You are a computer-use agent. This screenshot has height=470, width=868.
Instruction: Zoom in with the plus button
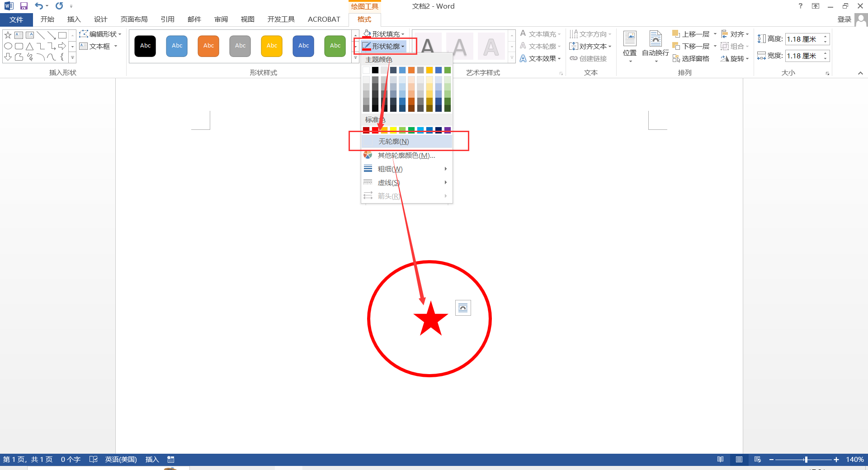pyautogui.click(x=836, y=460)
